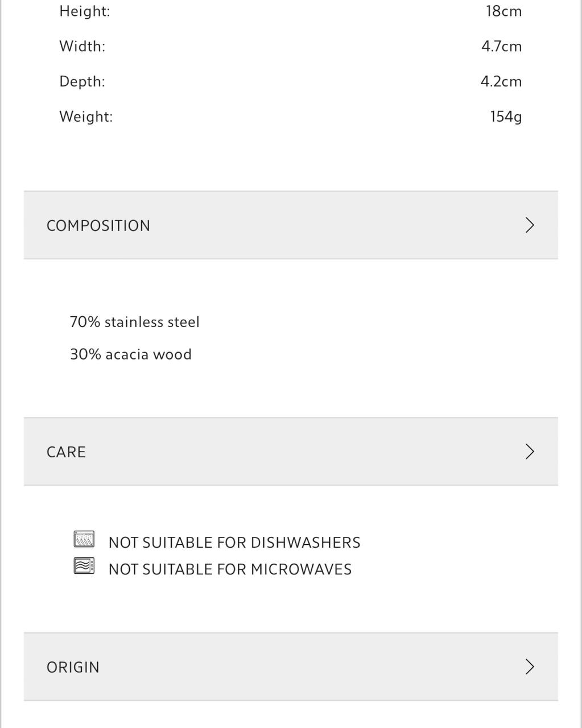Click 'NOT SUITABLE FOR MICROWAVES' text

pos(230,569)
